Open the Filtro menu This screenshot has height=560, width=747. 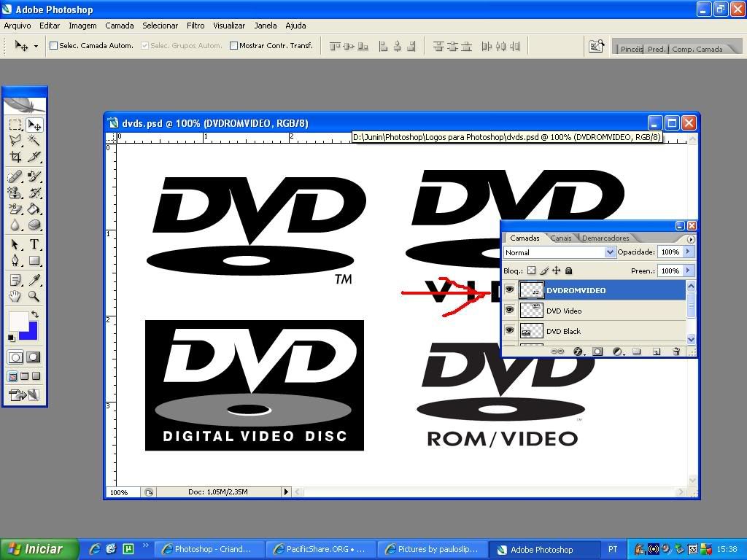[196, 26]
